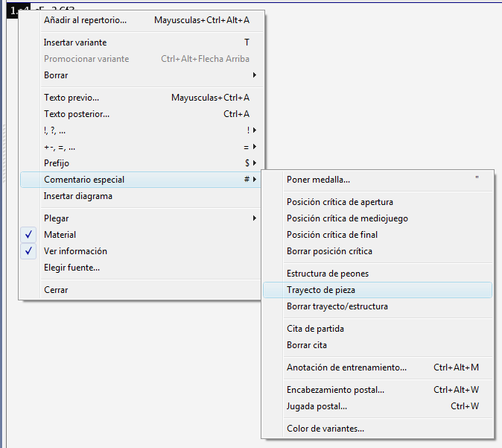Open Encabezamiento postal...

pos(378,390)
